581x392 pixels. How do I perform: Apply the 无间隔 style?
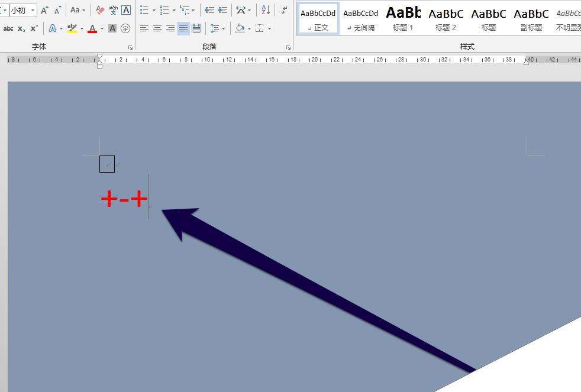(x=360, y=19)
